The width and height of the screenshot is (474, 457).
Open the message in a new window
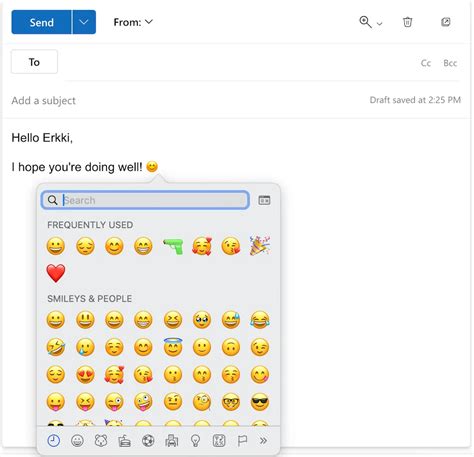tap(446, 22)
